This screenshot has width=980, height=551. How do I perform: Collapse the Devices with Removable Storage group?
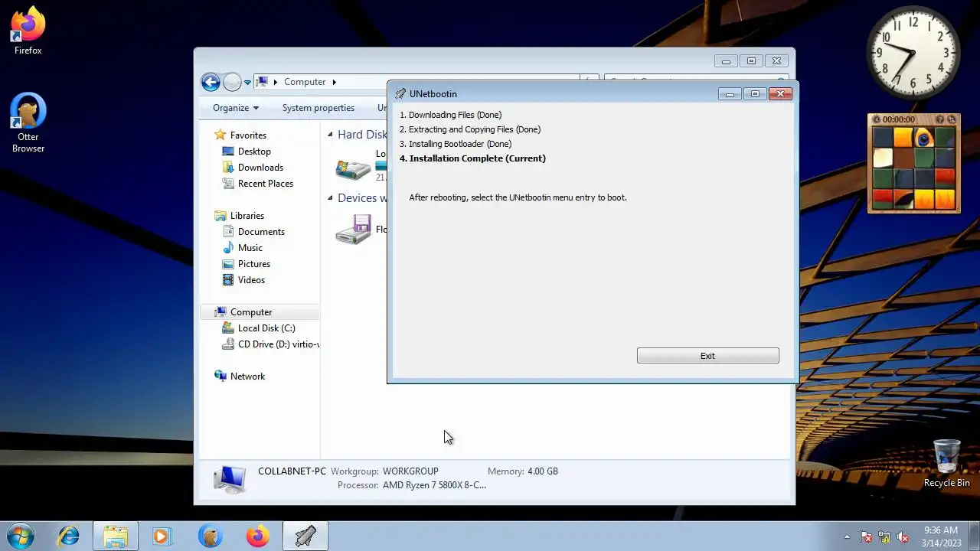tap(331, 198)
